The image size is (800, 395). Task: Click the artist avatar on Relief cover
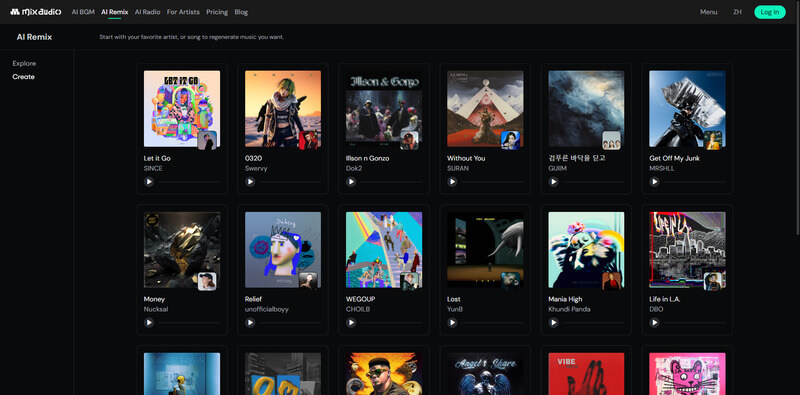click(x=308, y=281)
